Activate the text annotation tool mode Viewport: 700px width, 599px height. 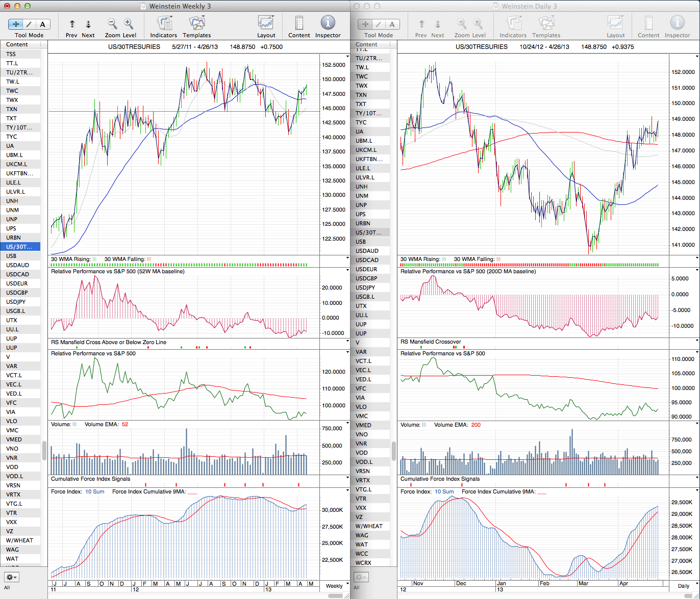[42, 24]
